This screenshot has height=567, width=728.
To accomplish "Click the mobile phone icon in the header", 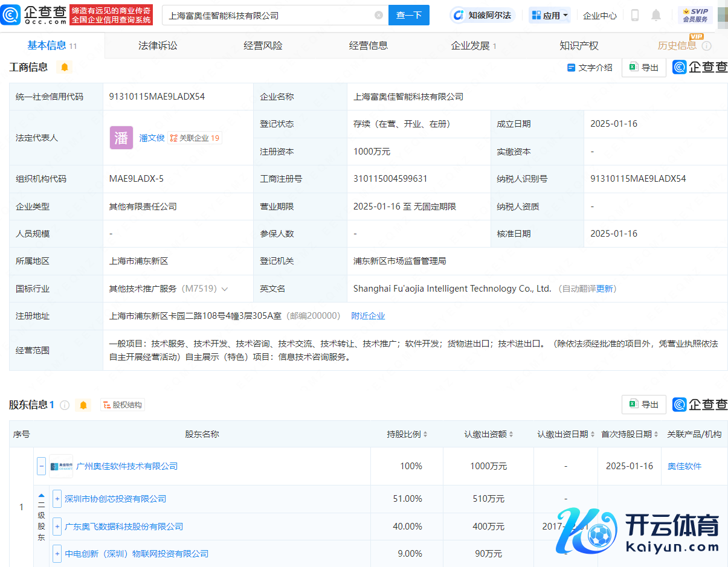I will pos(634,15).
